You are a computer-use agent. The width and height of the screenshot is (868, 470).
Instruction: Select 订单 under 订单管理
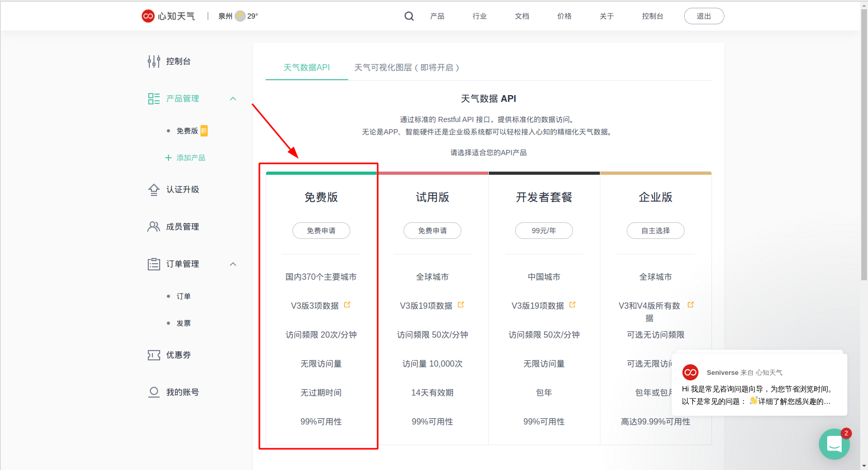184,296
